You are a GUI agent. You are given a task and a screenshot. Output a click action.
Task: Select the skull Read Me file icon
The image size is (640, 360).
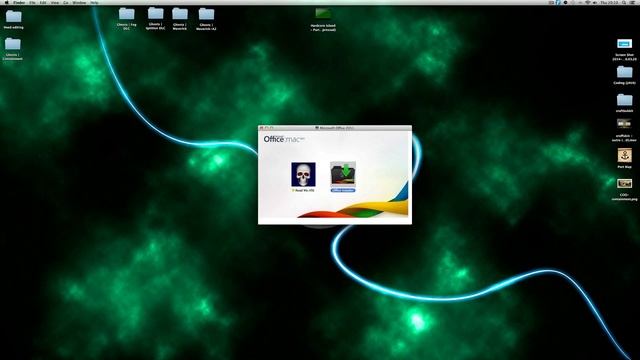tap(303, 174)
